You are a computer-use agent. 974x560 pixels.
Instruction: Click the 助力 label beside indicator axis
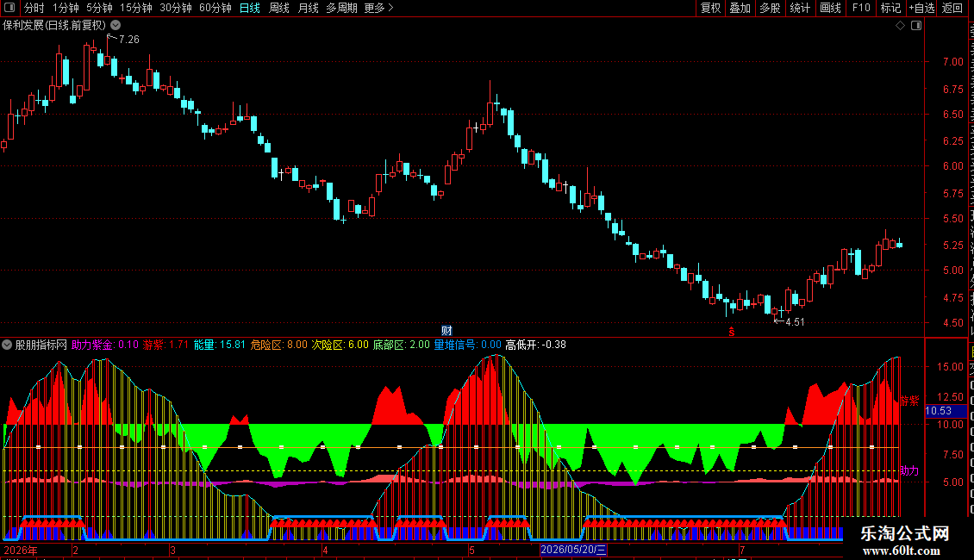click(909, 470)
